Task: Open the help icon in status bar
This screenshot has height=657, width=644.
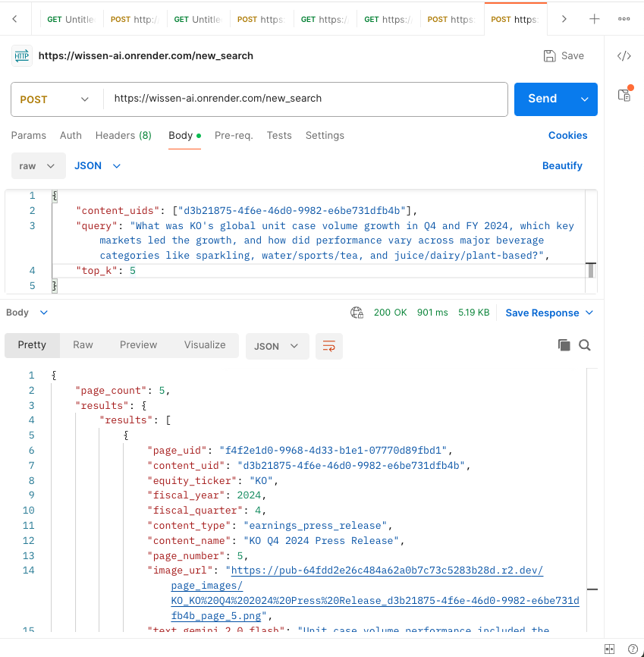Action: point(633,649)
